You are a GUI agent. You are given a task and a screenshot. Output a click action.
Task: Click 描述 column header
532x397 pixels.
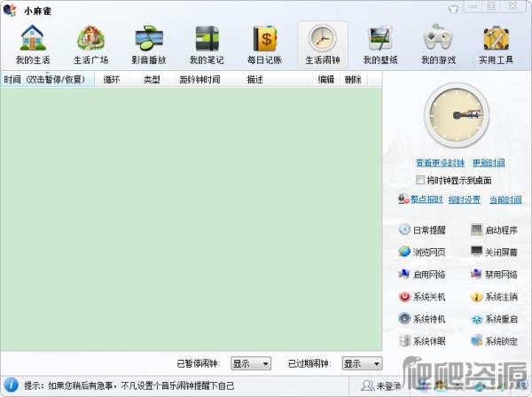coord(278,80)
